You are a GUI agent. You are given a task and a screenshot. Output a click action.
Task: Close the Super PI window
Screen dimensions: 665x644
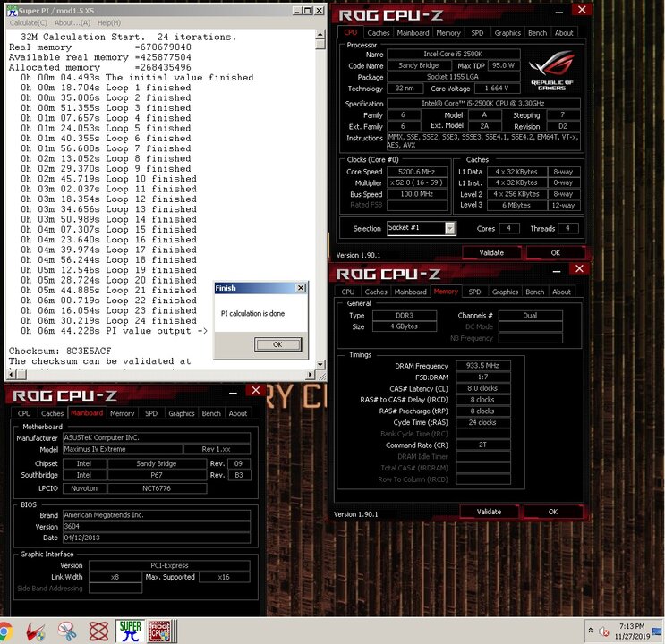[x=319, y=11]
